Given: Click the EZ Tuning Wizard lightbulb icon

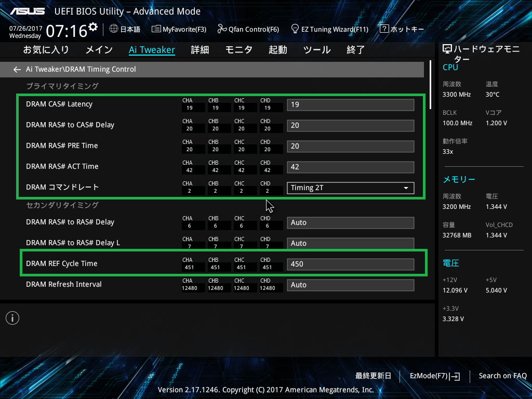Looking at the screenshot, I should [295, 29].
